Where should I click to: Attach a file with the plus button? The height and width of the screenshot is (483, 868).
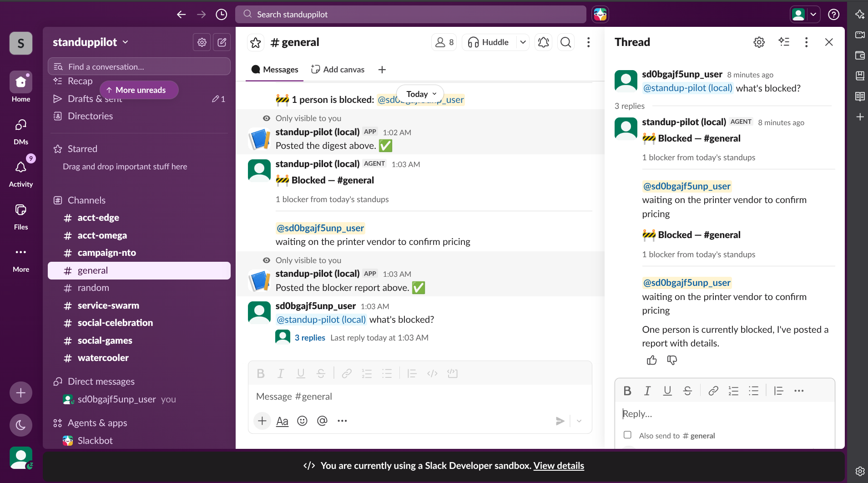[x=262, y=421]
